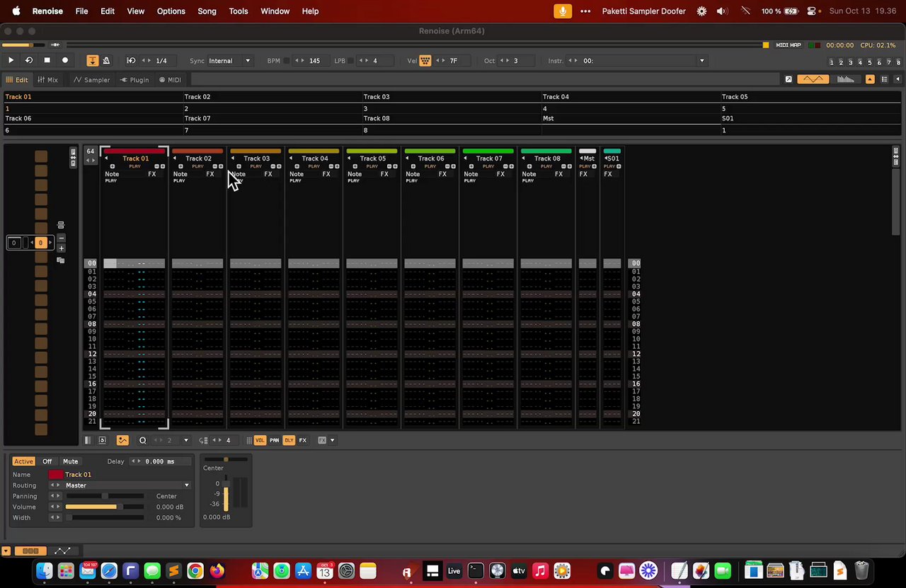906x588 pixels.
Task: Click the BPM value field showing 145
Action: [x=315, y=61]
